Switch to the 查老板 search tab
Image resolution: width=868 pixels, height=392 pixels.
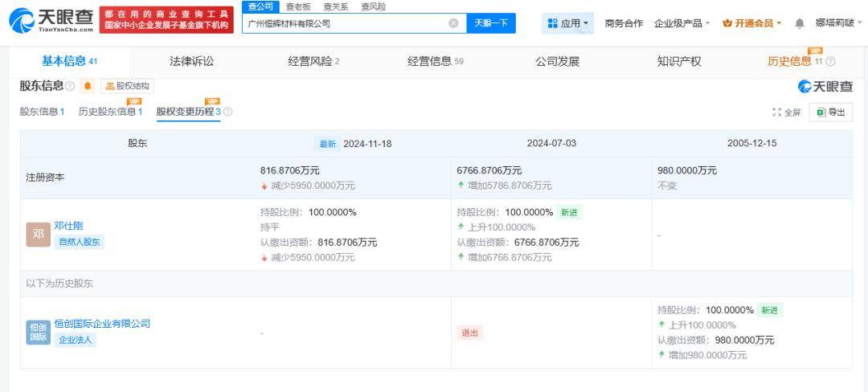tap(298, 6)
